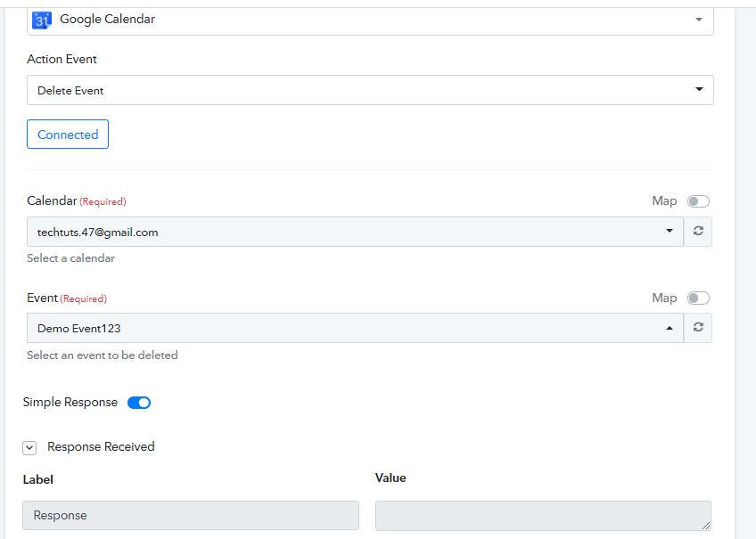
Task: Disable the Simple Response toggle
Action: [139, 403]
